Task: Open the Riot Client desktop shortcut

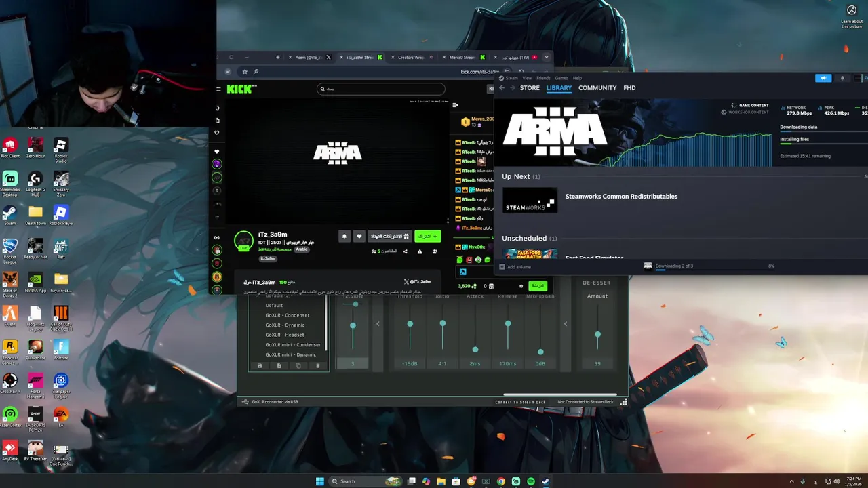Action: (9, 148)
